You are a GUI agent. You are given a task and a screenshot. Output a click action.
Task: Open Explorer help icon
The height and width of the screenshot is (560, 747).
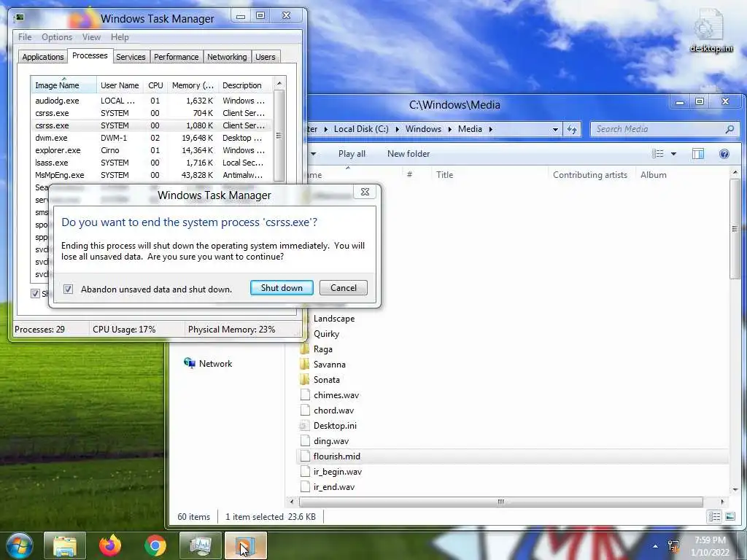[724, 154]
